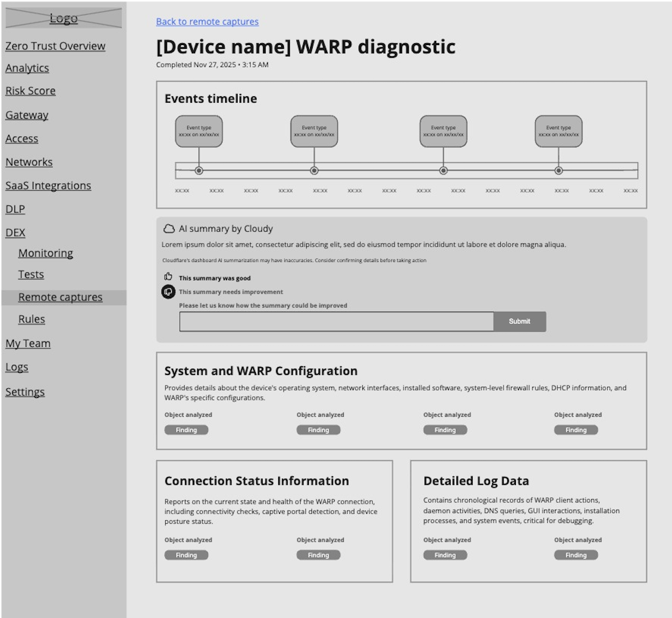Click the fourth event marker on the timeline
This screenshot has width=672, height=618.
point(559,171)
